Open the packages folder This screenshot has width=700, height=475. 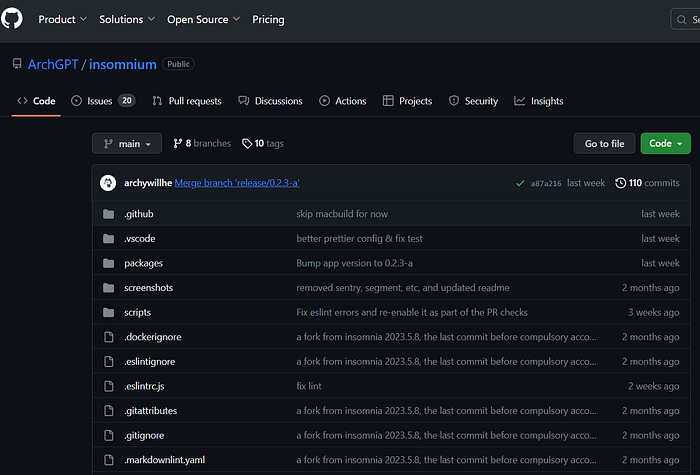pos(143,263)
